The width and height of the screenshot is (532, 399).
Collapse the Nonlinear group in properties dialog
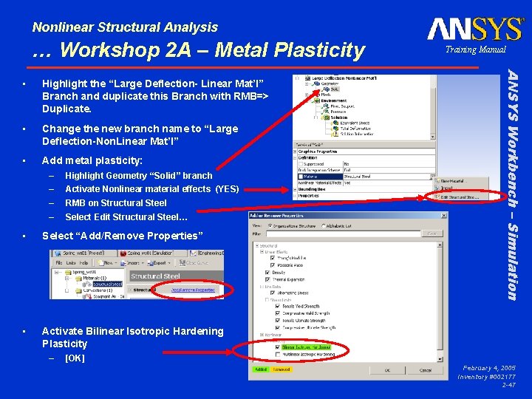262,335
